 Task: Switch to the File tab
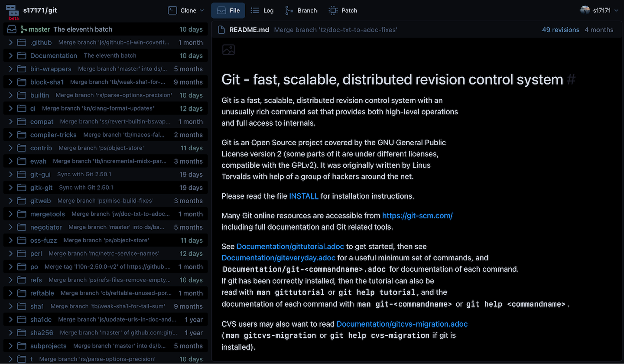click(228, 10)
